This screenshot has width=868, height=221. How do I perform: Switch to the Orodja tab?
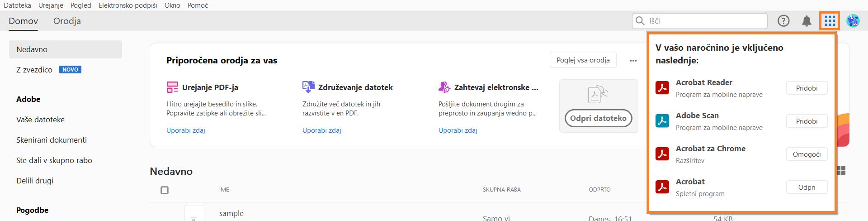67,21
